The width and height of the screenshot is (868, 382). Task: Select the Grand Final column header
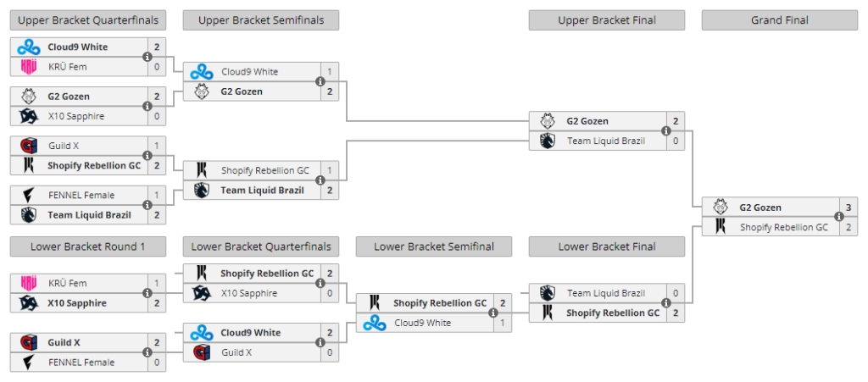(x=780, y=20)
